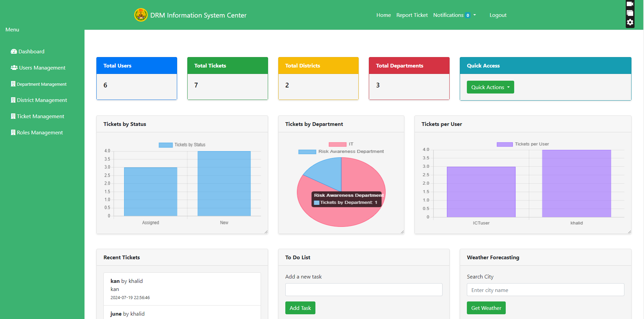Toggle the Tickets per User legend item
Viewport: 644px width, 319px height.
pos(523,144)
